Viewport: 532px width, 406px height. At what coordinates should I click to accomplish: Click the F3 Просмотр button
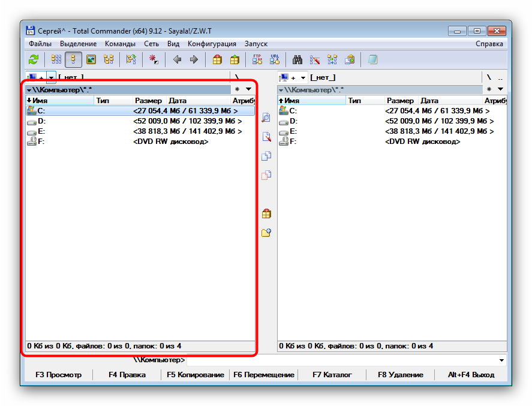pos(58,375)
